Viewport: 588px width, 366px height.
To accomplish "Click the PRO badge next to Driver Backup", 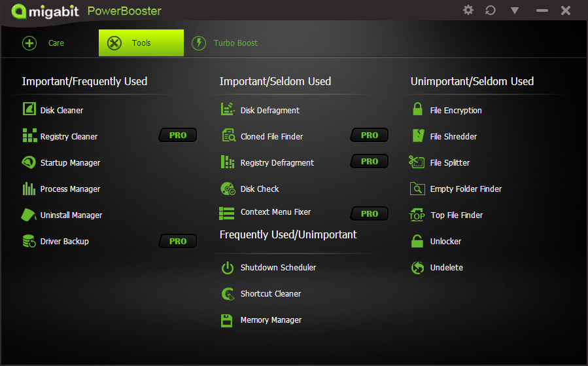I will coord(178,241).
